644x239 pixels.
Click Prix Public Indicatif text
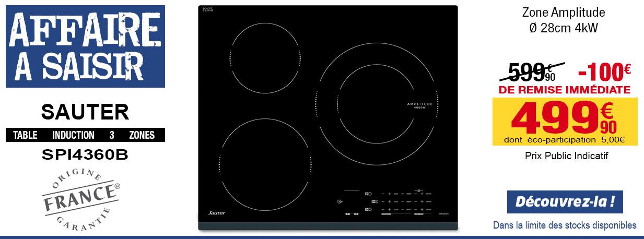point(567,156)
